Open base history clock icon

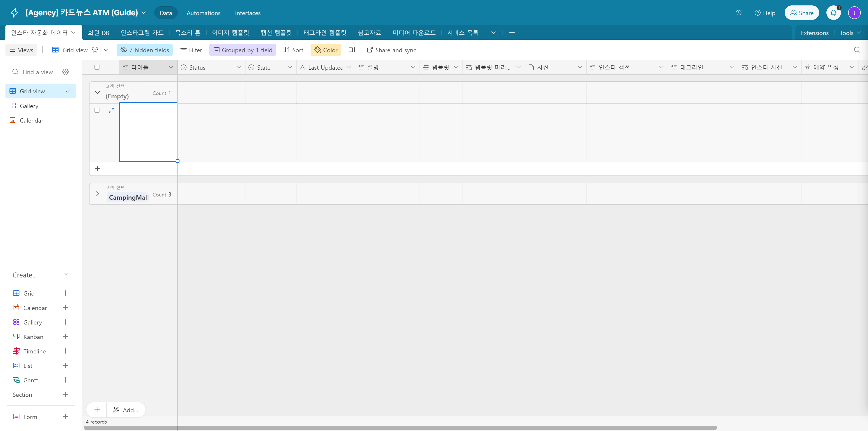(x=738, y=13)
